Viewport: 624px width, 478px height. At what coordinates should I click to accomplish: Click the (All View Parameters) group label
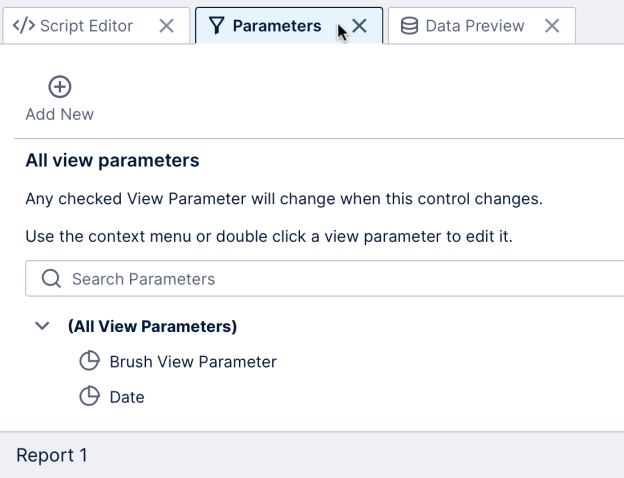(152, 326)
